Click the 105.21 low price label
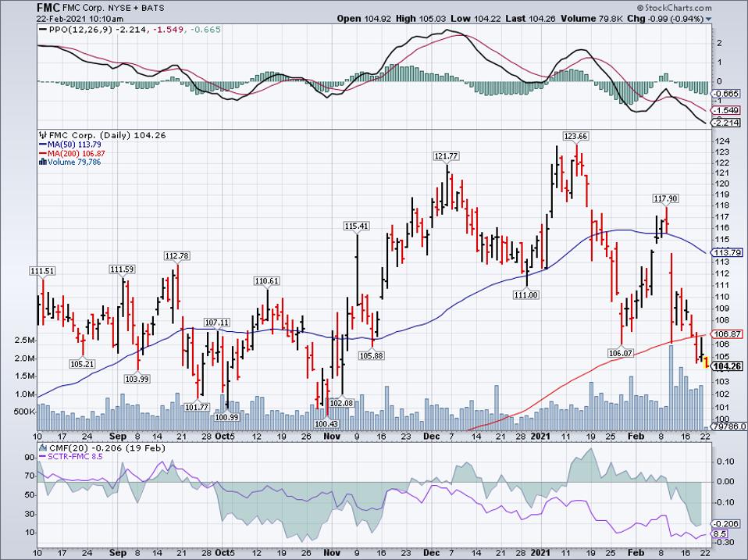The width and height of the screenshot is (748, 560). 82,365
